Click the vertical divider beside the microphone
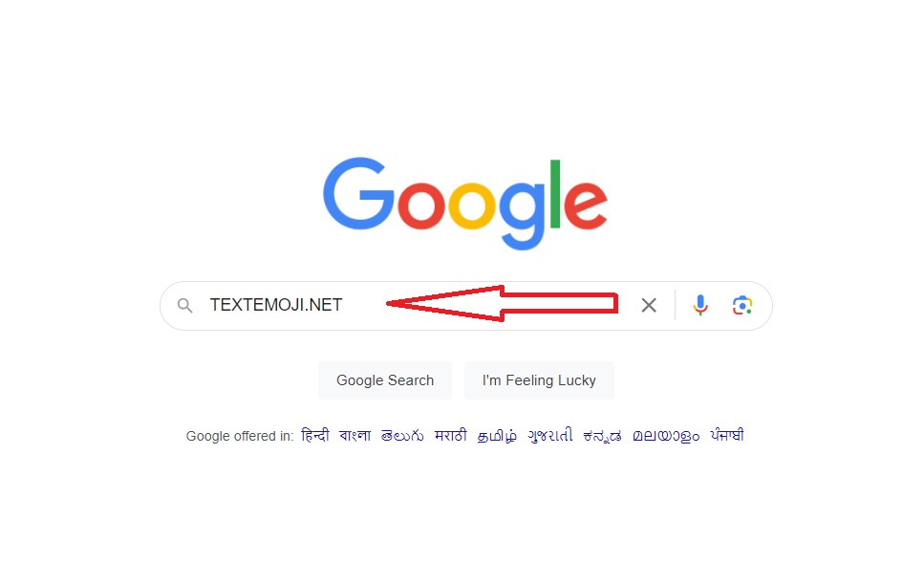Viewport: 924px width, 585px height. pos(676,305)
